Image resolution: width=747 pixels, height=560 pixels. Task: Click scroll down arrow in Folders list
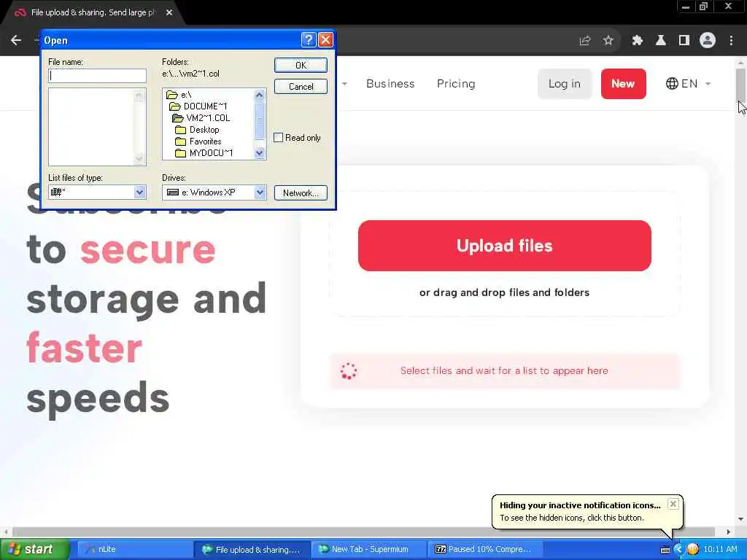[259, 153]
